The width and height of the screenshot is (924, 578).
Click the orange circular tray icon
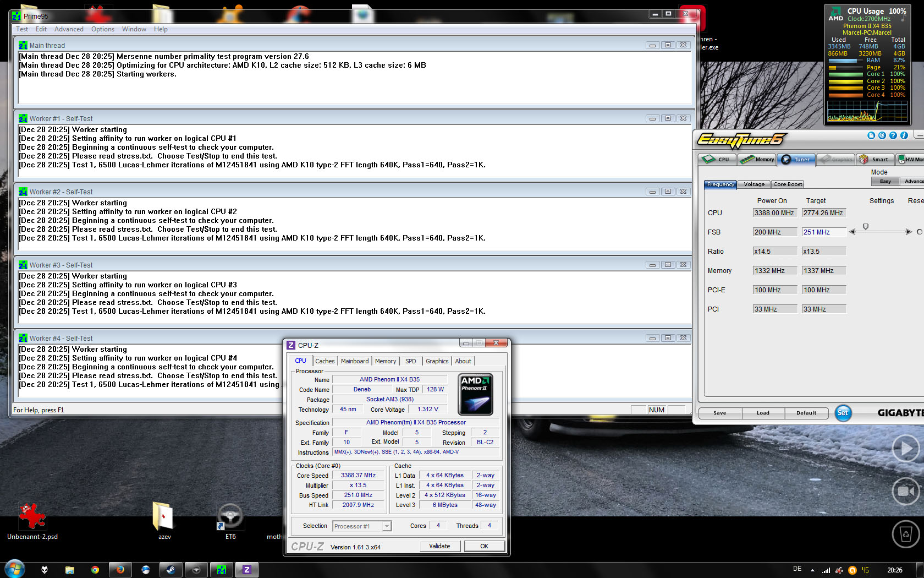(853, 570)
